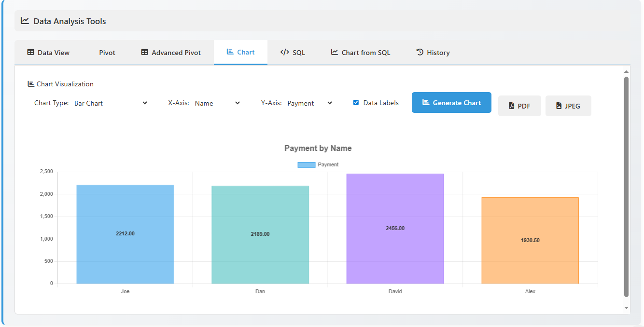Click the code icon on the SQL tab
The height and width of the screenshot is (327, 644).
coord(284,52)
